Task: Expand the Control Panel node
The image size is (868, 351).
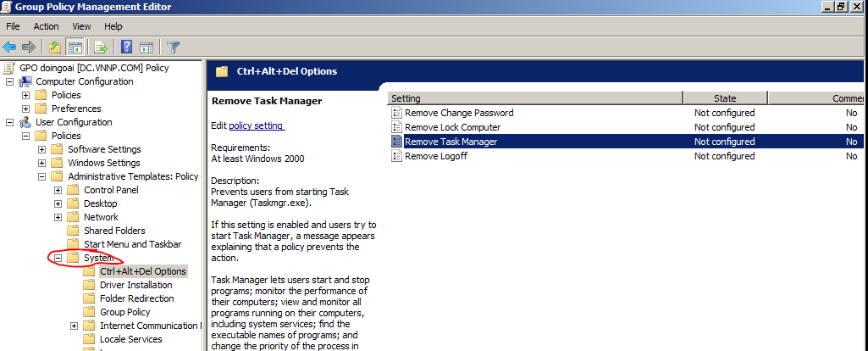Action: [58, 190]
